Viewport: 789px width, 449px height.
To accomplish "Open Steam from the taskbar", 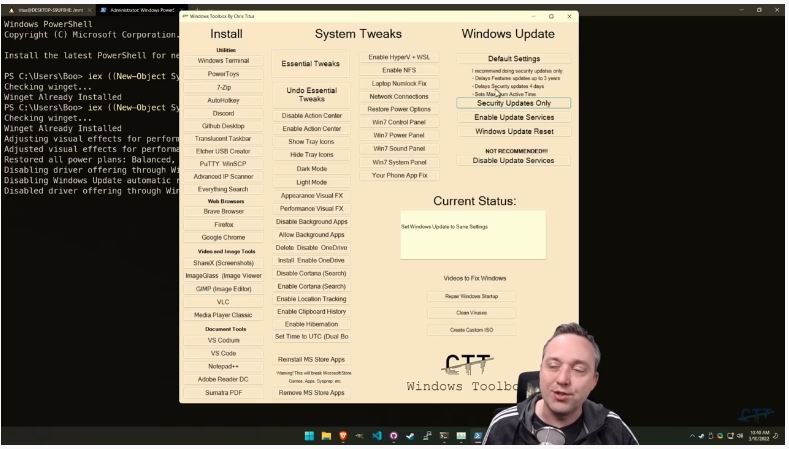I will pyautogui.click(x=410, y=436).
